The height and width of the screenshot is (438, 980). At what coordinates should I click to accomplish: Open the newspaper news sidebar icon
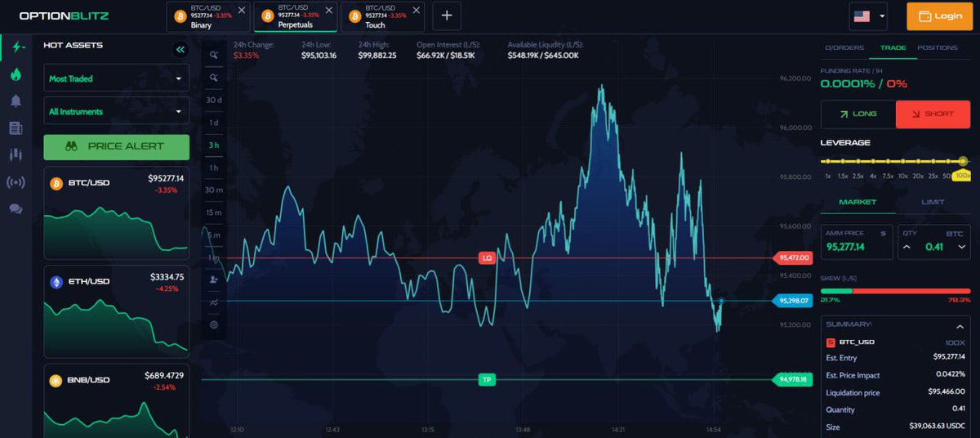click(x=16, y=128)
